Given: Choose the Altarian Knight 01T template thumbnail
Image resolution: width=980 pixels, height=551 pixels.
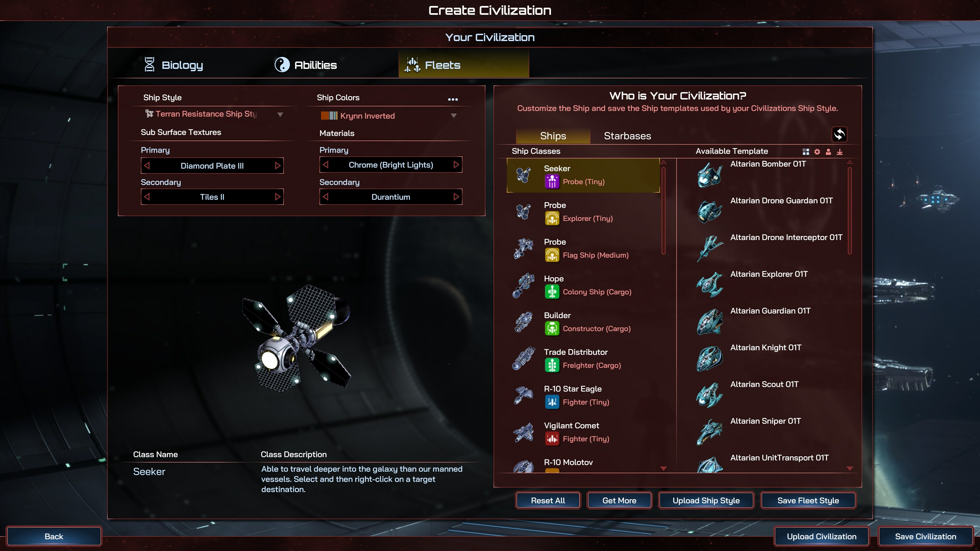Looking at the screenshot, I should 709,359.
